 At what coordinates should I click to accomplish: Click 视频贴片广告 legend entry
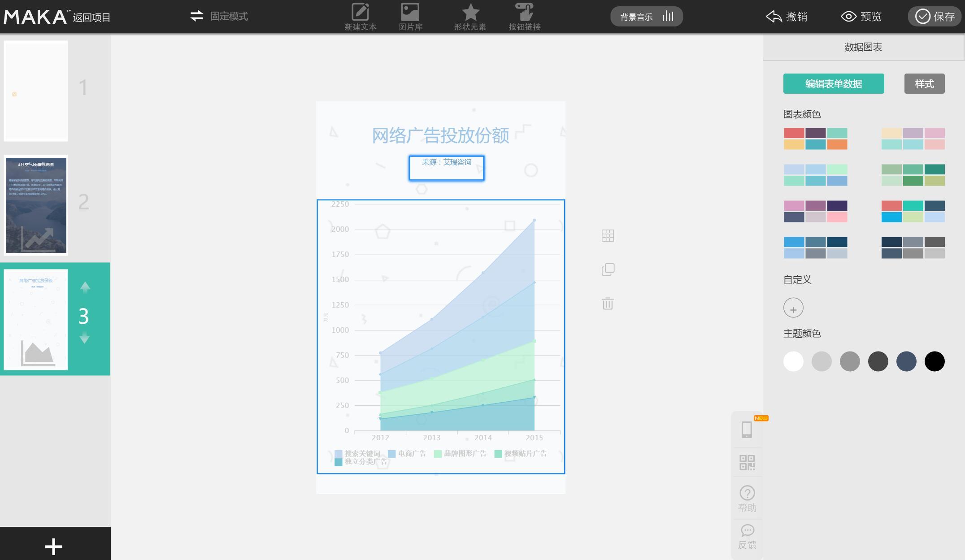coord(521,454)
